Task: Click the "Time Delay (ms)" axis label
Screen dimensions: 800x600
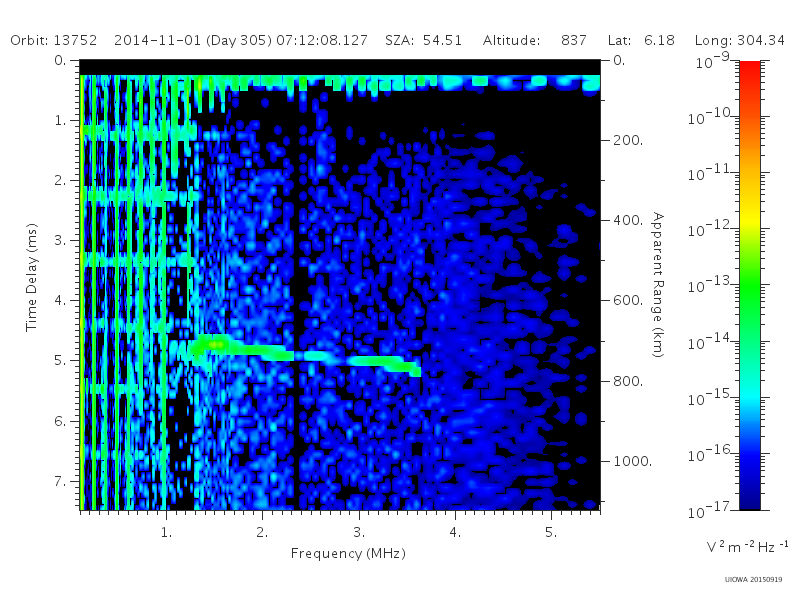Action: tap(32, 277)
